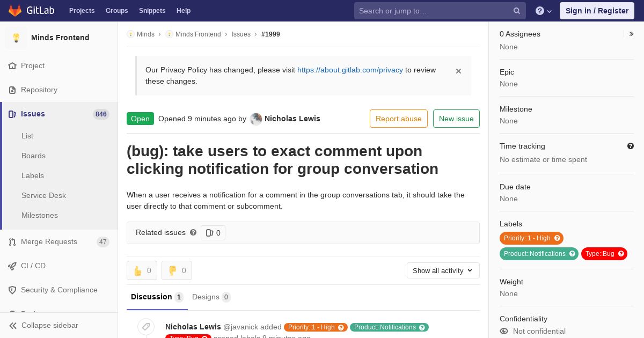The height and width of the screenshot is (338, 644).
Task: Click the Not confidential eye icon
Action: [504, 331]
